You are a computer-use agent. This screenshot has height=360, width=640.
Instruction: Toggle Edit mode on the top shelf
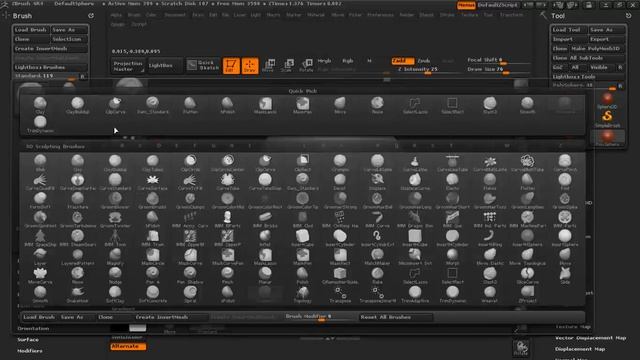click(231, 65)
